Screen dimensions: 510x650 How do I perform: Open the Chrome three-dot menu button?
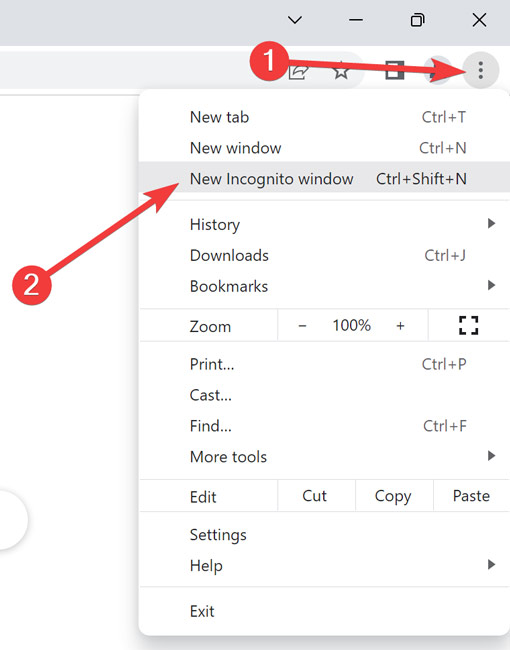[x=480, y=70]
